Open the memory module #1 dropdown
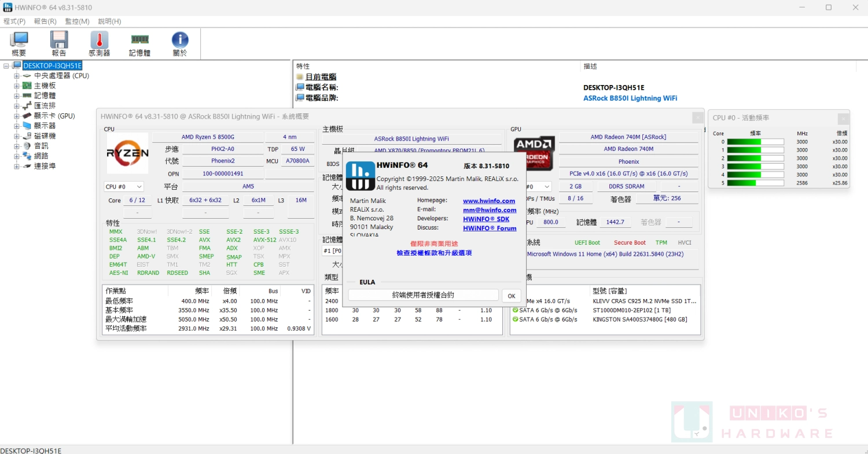This screenshot has height=454, width=868. [332, 250]
